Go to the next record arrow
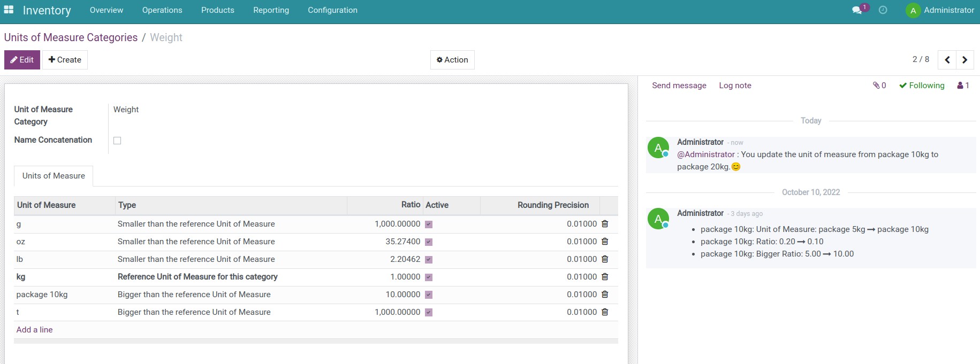This screenshot has height=364, width=980. tap(964, 60)
